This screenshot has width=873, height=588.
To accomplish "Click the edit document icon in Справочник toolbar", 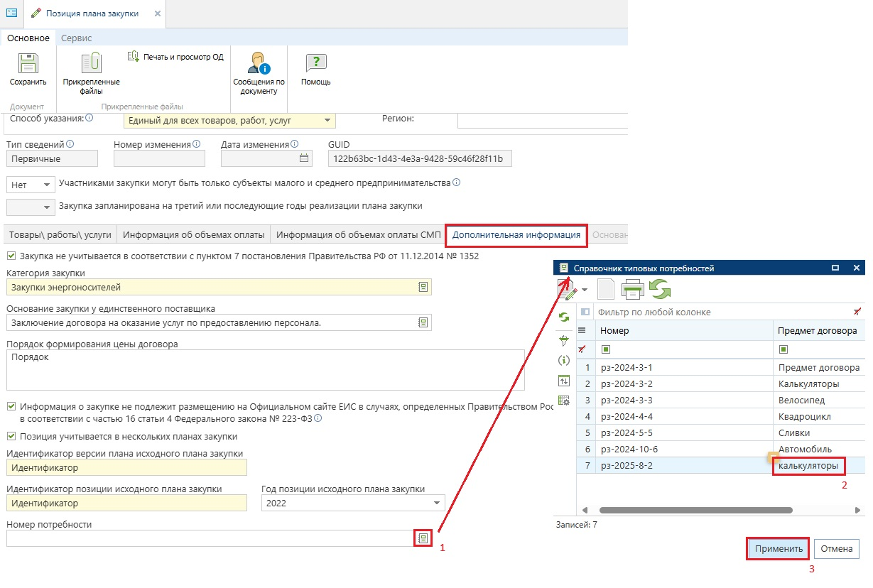I will click(567, 288).
